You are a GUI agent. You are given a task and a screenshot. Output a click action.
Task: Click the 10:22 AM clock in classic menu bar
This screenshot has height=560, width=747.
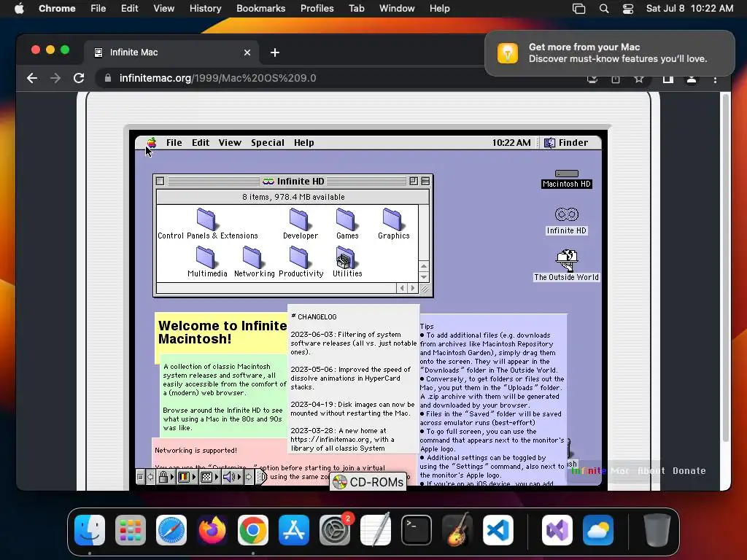click(511, 142)
